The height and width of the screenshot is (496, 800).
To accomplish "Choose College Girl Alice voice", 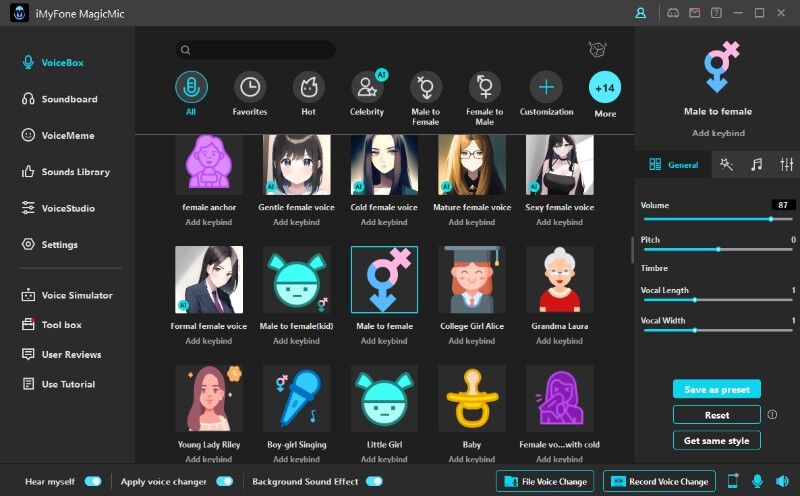I will [x=472, y=280].
